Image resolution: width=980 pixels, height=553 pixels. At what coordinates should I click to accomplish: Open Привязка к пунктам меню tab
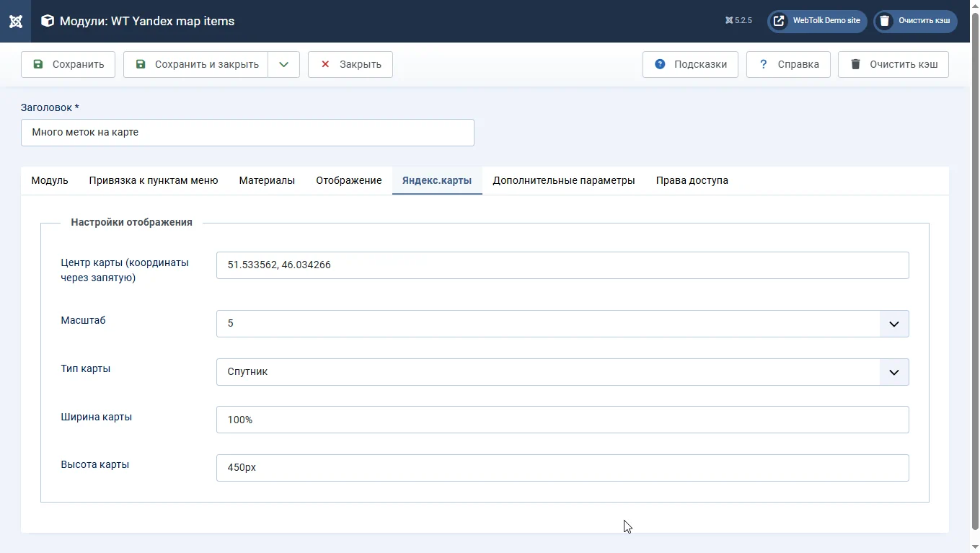pyautogui.click(x=154, y=180)
